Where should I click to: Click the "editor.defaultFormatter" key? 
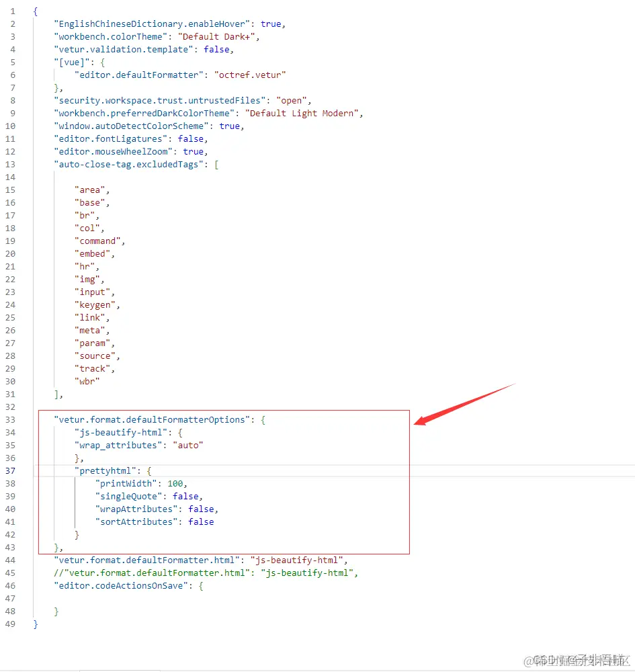[139, 75]
